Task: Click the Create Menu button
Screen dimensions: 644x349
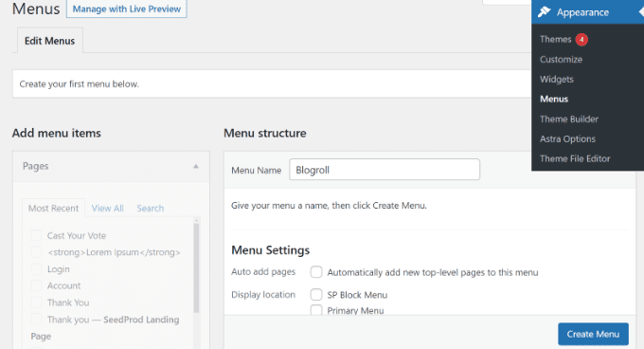Action: (593, 334)
